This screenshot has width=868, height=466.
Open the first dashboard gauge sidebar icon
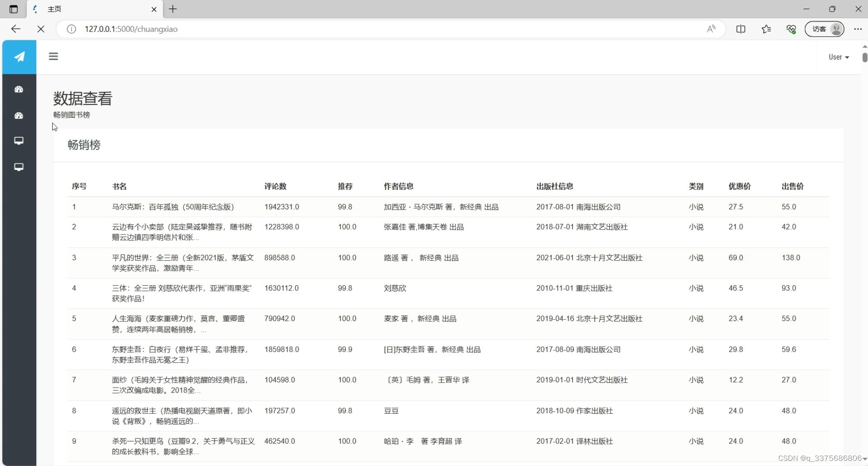coord(19,89)
